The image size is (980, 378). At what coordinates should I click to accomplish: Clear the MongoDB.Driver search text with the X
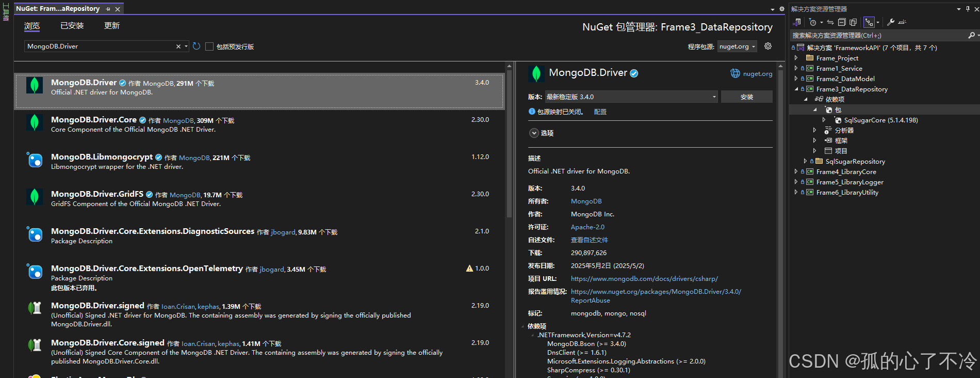pos(178,46)
